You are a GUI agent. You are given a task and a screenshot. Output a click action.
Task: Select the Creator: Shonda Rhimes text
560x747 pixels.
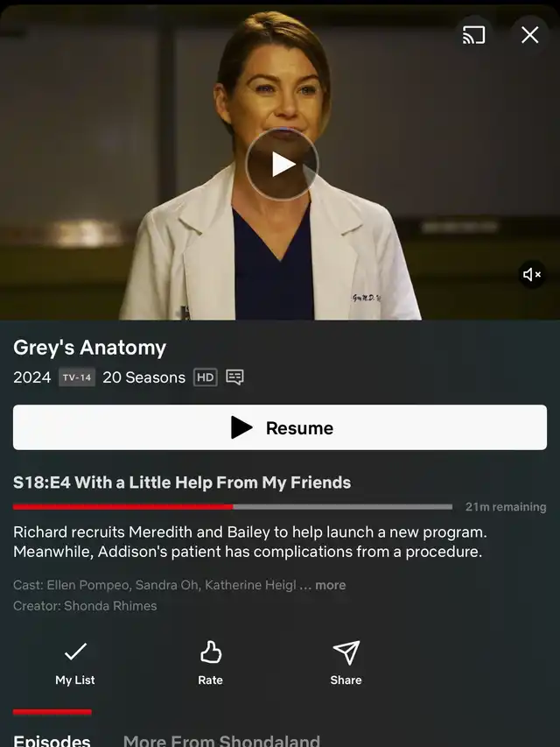point(85,606)
